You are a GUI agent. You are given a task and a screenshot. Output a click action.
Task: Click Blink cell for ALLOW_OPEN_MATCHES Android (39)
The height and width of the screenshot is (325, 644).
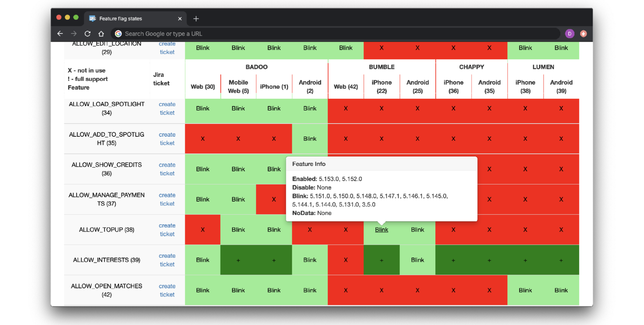[x=561, y=290]
